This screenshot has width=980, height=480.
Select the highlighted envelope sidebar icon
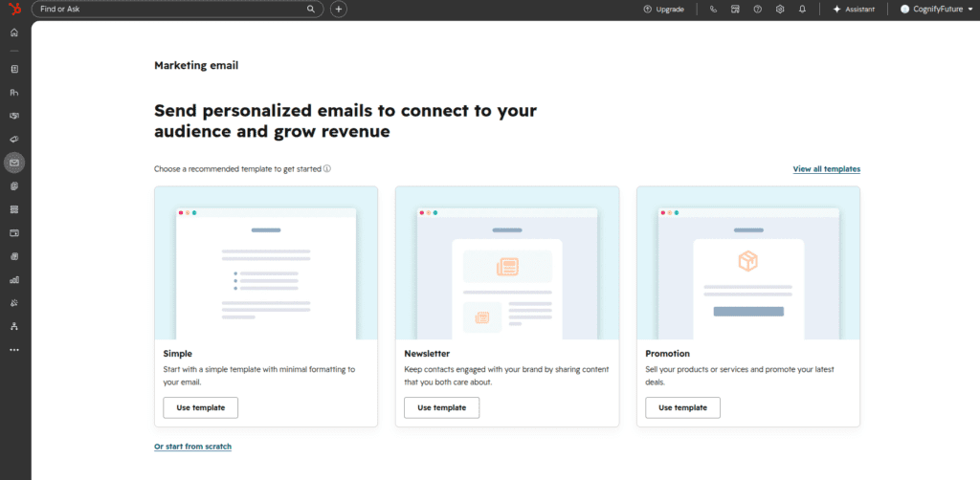[x=14, y=163]
